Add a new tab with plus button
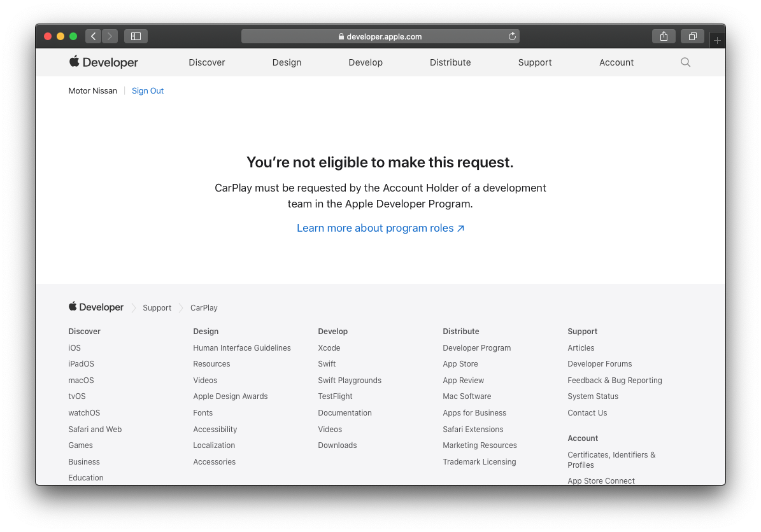Viewport: 761px width, 532px height. (717, 40)
